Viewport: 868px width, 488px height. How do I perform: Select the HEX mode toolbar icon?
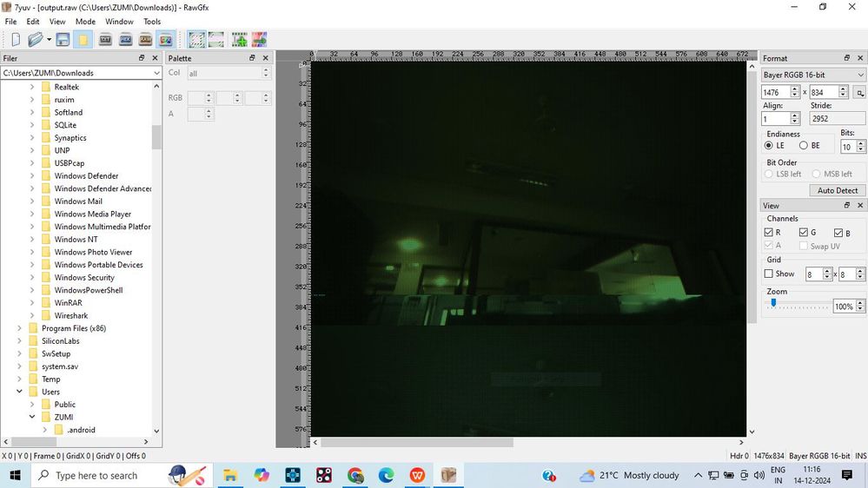tap(126, 39)
